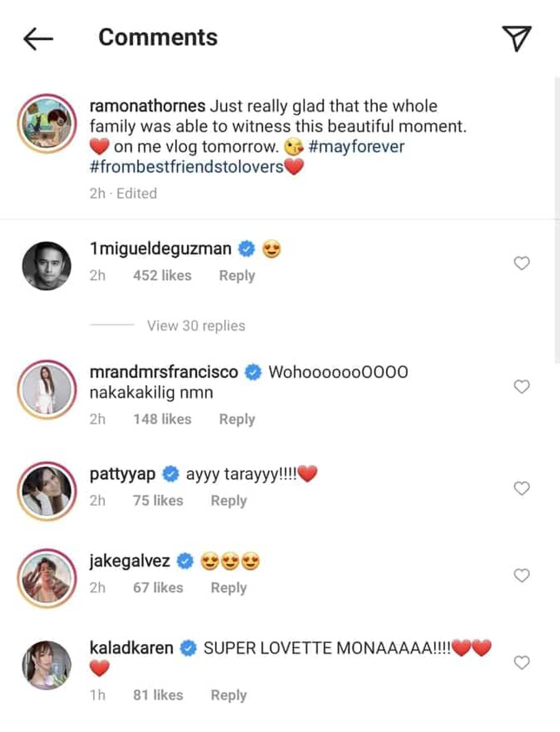The height and width of the screenshot is (732, 560).
Task: Open the paper plane share icon
Action: click(x=516, y=39)
